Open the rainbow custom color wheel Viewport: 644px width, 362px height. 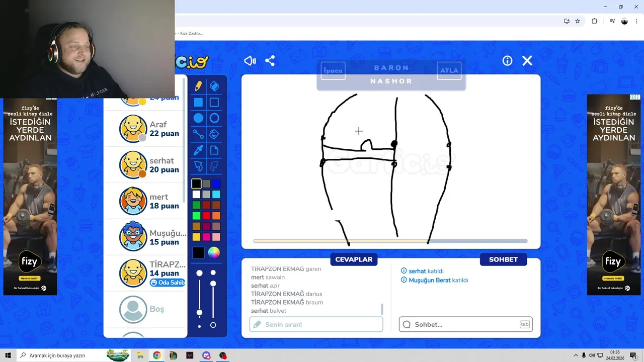pyautogui.click(x=214, y=253)
